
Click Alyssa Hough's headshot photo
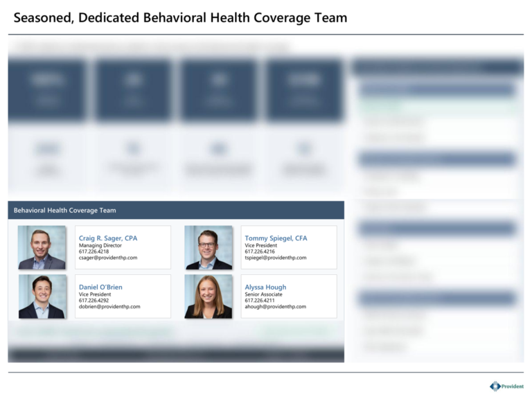(x=209, y=296)
